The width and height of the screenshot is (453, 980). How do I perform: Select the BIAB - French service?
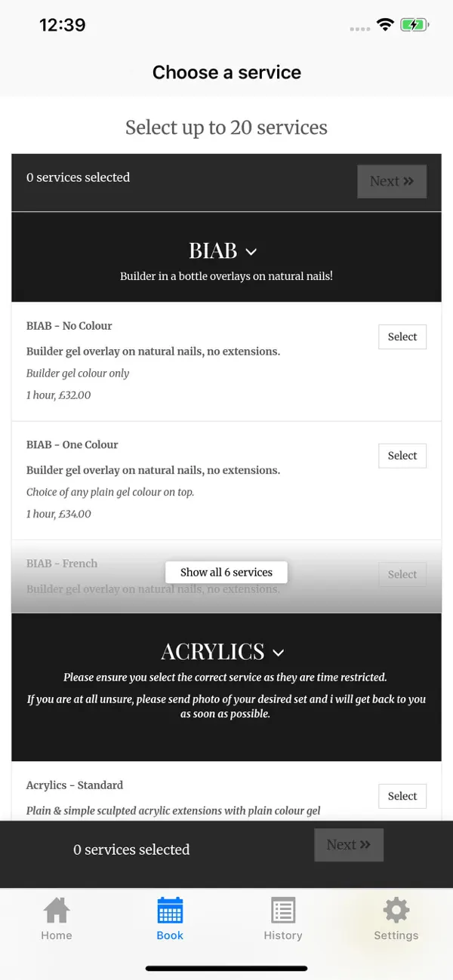click(x=402, y=574)
